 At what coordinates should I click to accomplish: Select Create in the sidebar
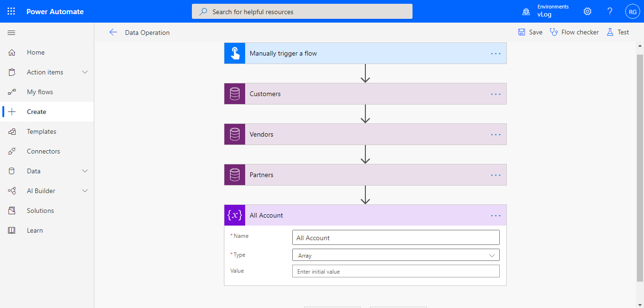tap(47, 112)
